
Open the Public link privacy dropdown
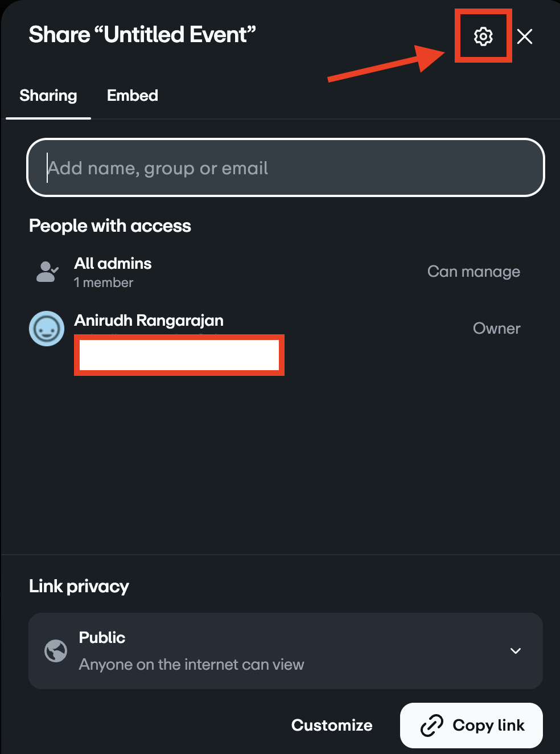[285, 650]
